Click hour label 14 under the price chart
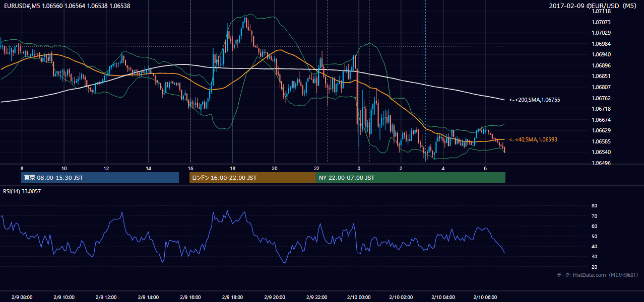 point(148,168)
